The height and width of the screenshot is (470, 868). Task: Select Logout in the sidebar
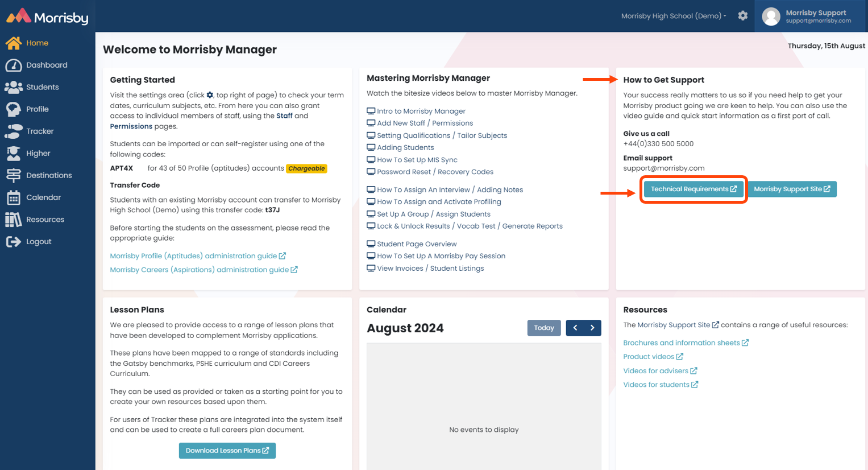(39, 242)
